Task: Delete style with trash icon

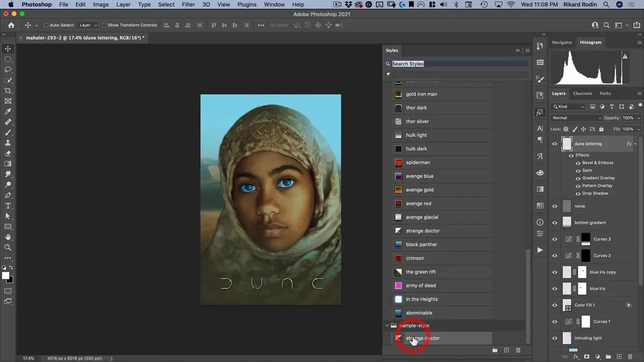Action: 518,350
